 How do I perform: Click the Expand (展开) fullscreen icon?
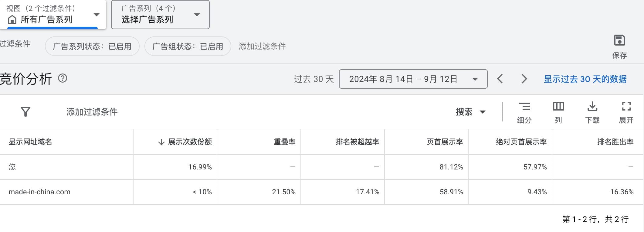(626, 107)
